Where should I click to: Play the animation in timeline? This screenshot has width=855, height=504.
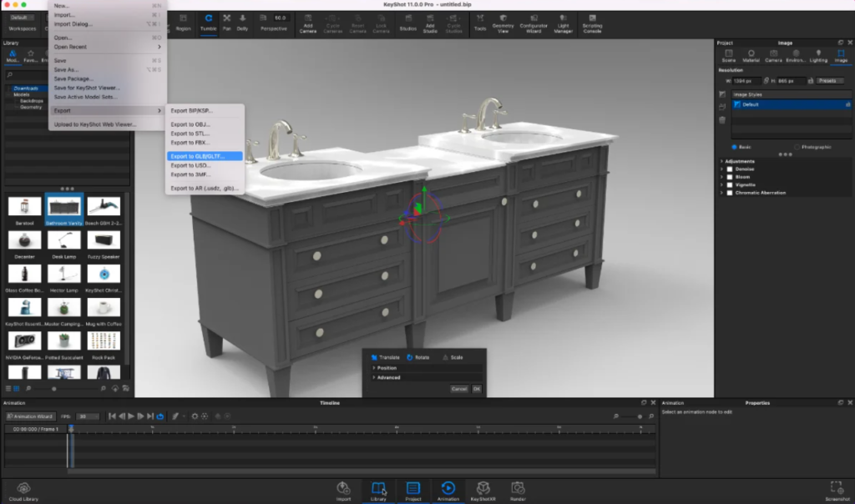pyautogui.click(x=131, y=416)
